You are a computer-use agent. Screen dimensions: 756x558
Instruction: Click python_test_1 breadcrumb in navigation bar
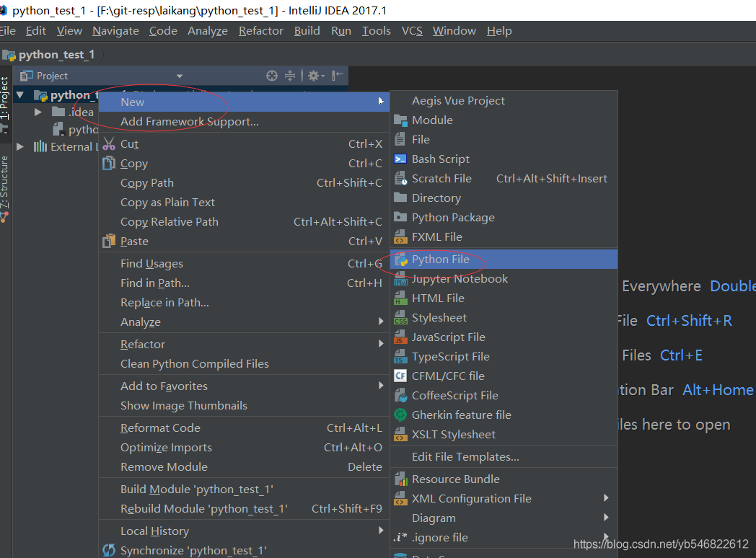(49, 55)
